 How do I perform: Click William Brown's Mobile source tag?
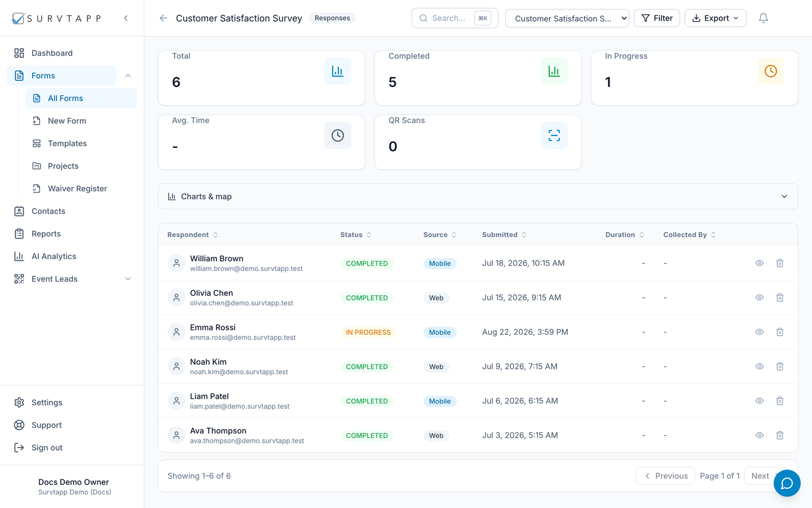click(440, 264)
